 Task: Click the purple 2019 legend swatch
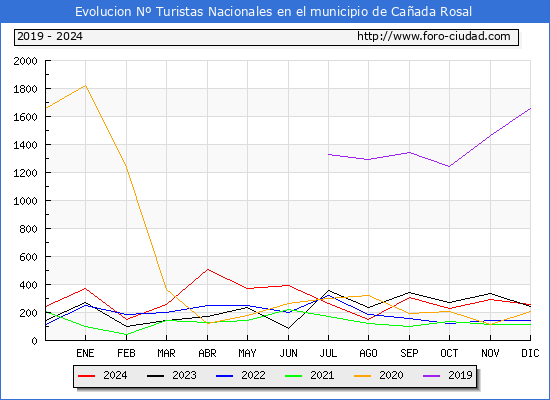(431, 376)
